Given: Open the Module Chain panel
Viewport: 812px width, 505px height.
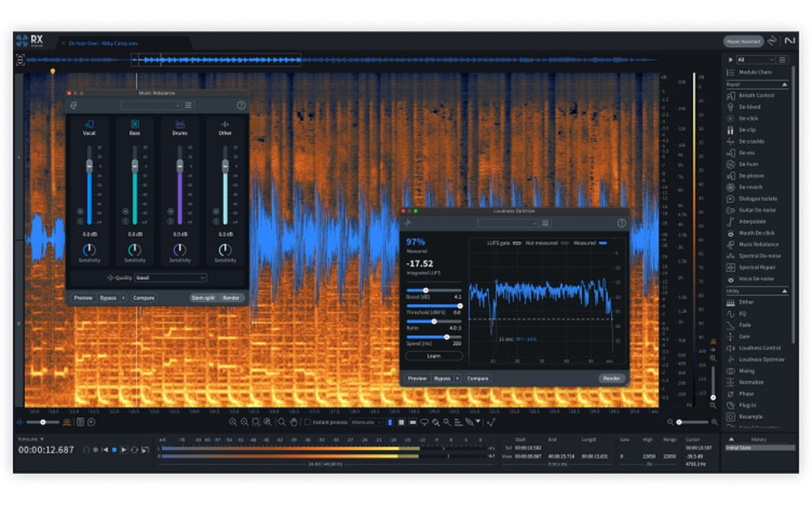Looking at the screenshot, I should pyautogui.click(x=758, y=71).
